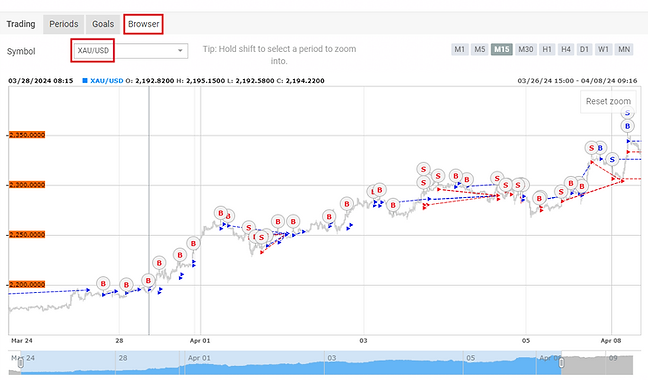Choose the MN monthly timeframe
648x380 pixels.
pos(624,49)
